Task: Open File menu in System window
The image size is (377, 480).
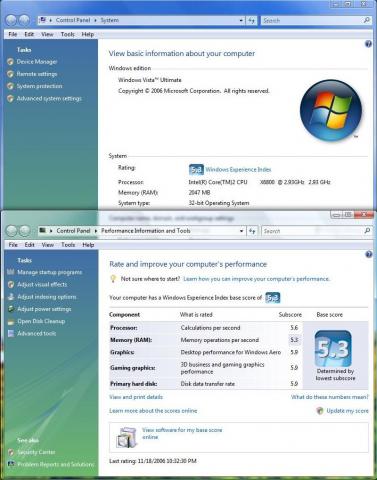Action: tap(13, 34)
